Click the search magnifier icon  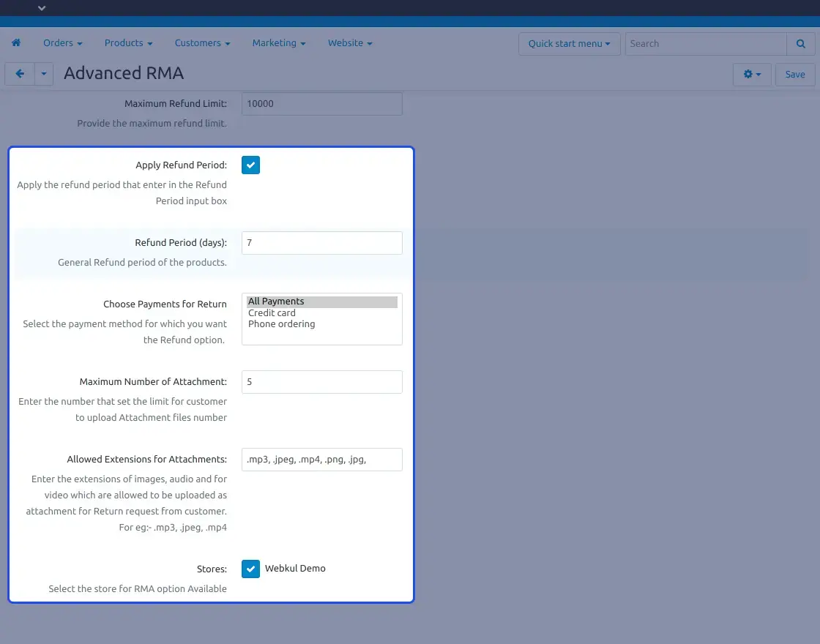coord(800,44)
